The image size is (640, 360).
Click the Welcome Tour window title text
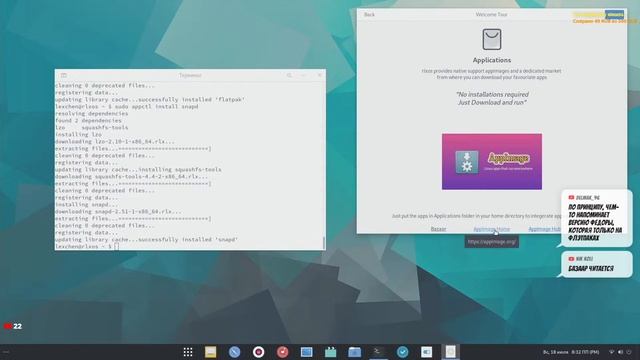(x=491, y=15)
